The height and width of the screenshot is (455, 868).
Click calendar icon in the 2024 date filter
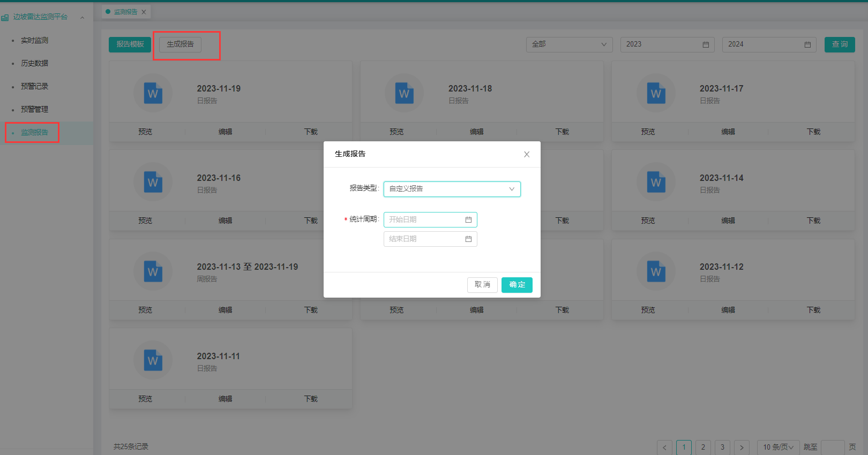pyautogui.click(x=807, y=44)
